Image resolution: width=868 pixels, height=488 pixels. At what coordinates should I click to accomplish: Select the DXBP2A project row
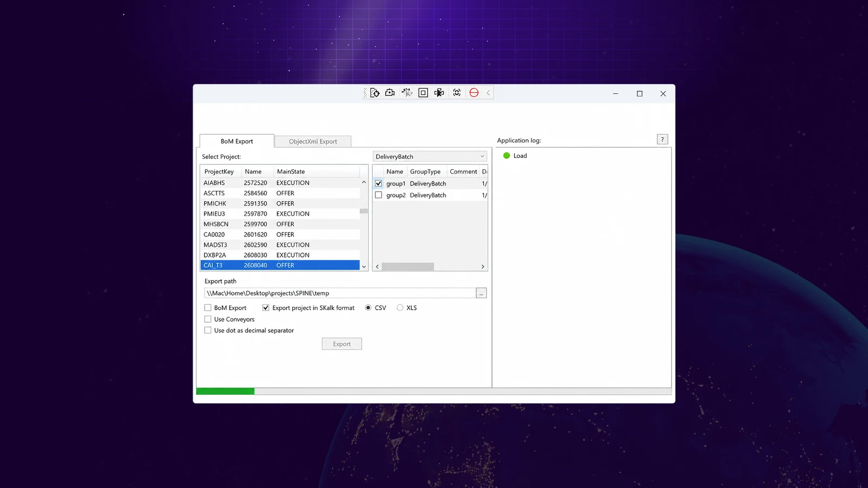(280, 255)
